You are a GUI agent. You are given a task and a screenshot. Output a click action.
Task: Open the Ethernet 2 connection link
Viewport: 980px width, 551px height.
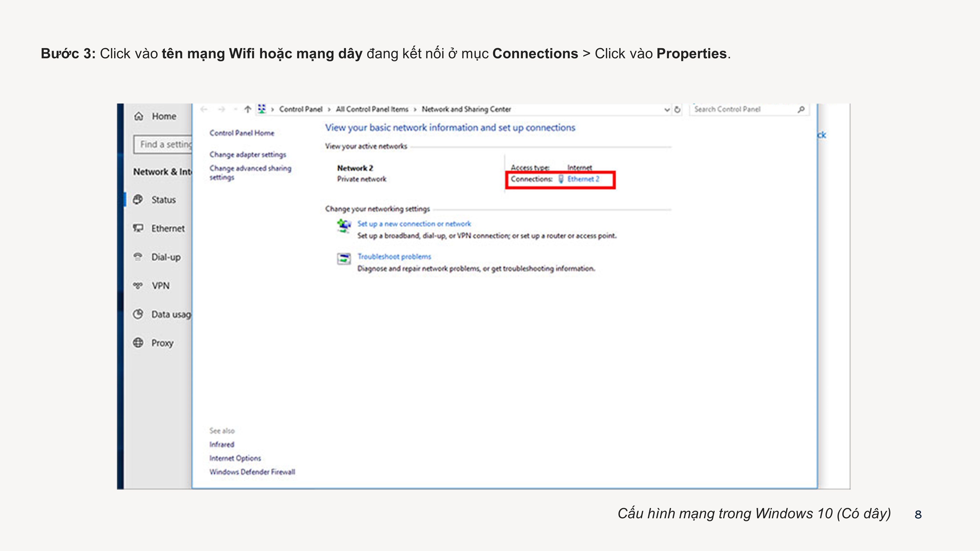[583, 179]
